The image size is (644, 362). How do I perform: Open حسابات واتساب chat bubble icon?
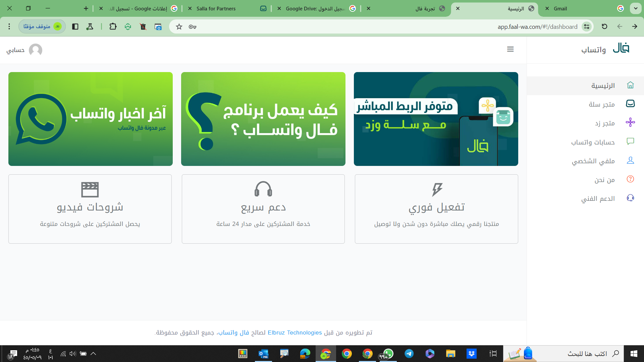point(630,141)
